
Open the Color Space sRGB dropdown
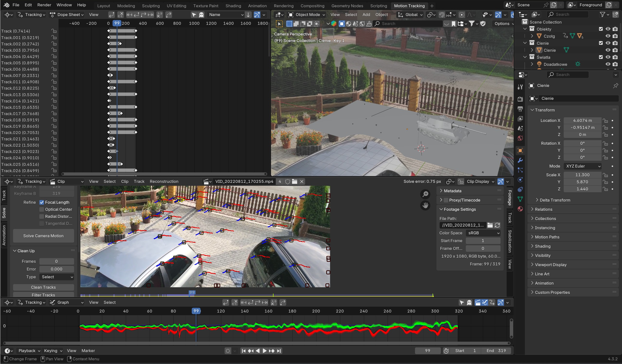483,233
